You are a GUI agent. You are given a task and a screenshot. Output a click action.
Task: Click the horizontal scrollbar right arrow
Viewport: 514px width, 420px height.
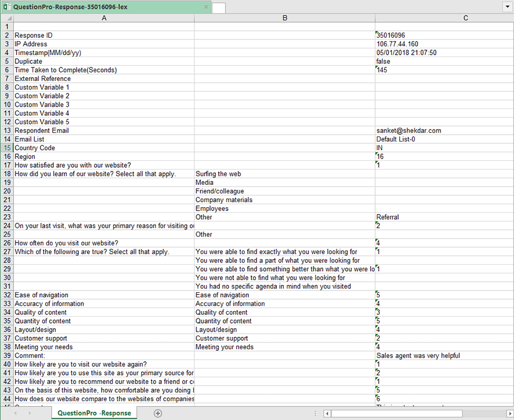coord(510,414)
